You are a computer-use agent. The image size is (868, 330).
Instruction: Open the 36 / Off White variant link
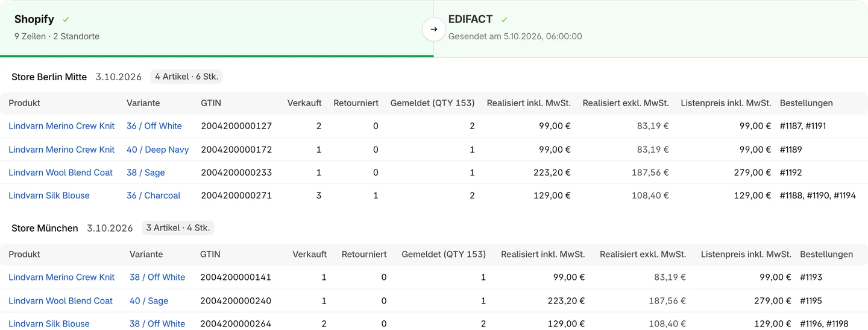[x=154, y=126]
